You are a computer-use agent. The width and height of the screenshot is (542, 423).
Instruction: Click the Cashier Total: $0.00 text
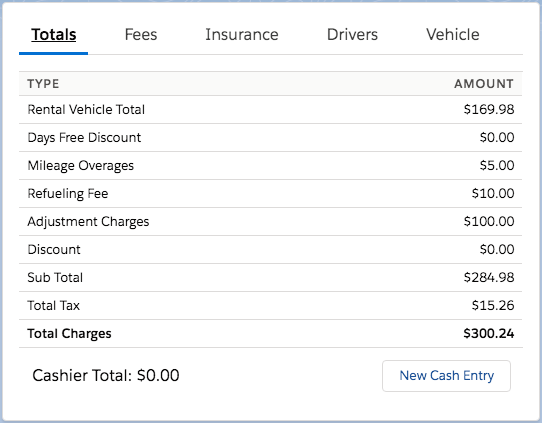[x=106, y=376]
